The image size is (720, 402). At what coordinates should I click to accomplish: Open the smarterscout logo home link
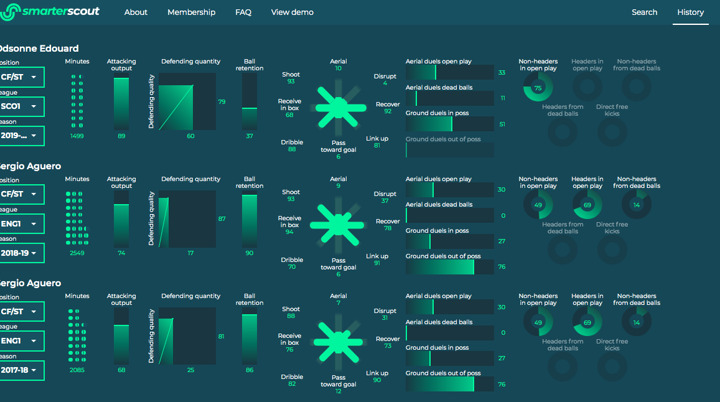(x=50, y=12)
